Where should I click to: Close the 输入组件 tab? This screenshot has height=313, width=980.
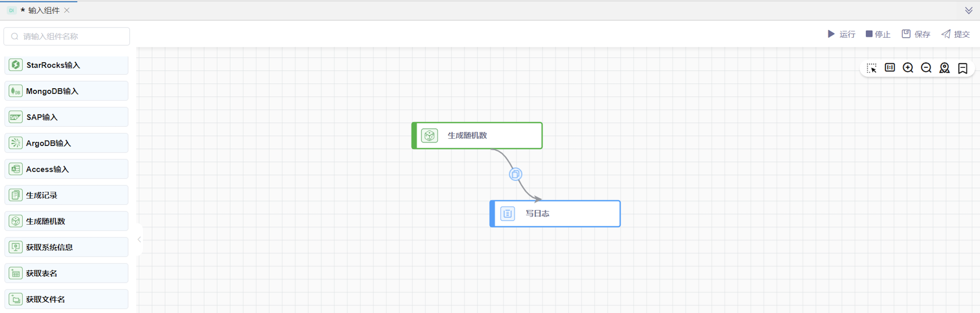pyautogui.click(x=67, y=10)
